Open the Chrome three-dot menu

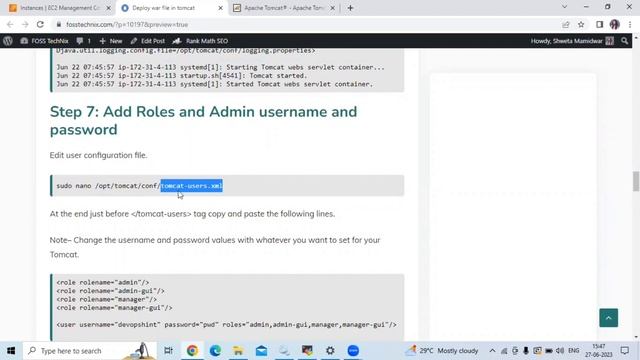click(x=630, y=24)
